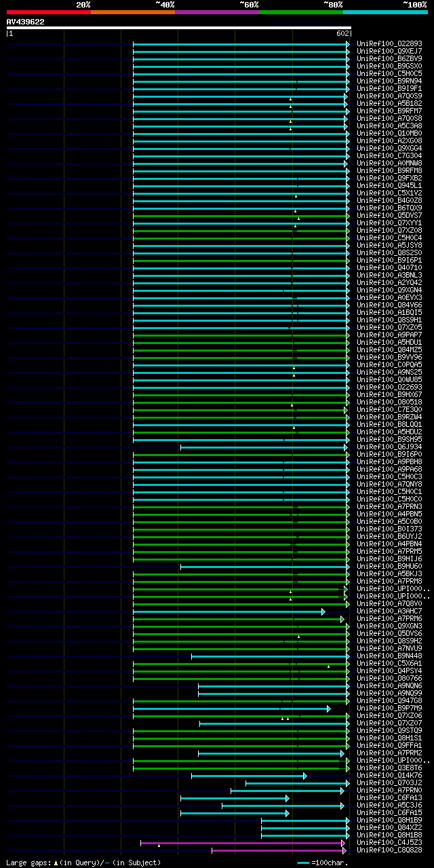Open the UniRef100_A9PAP7 hit
The width and height of the screenshot is (434, 868).
[x=389, y=335]
